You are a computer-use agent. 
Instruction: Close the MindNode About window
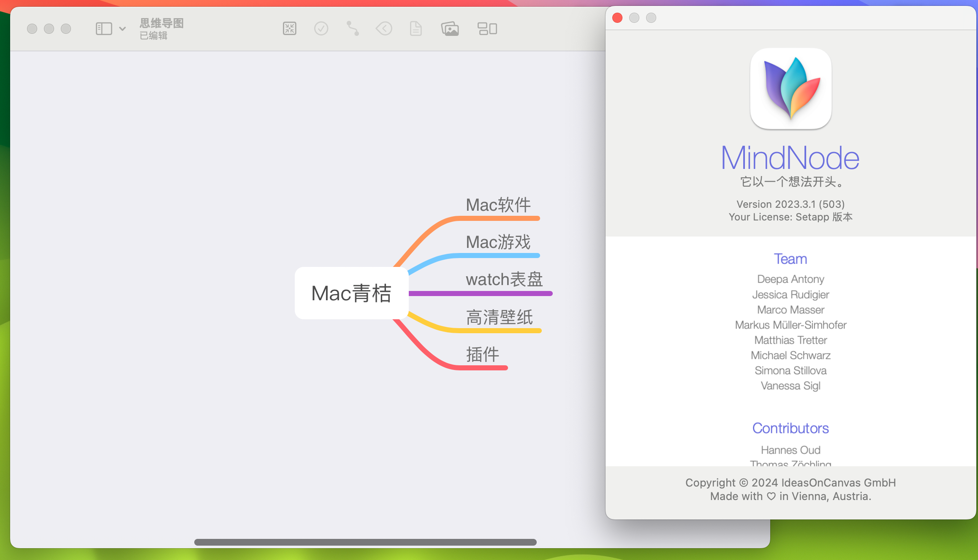(617, 18)
